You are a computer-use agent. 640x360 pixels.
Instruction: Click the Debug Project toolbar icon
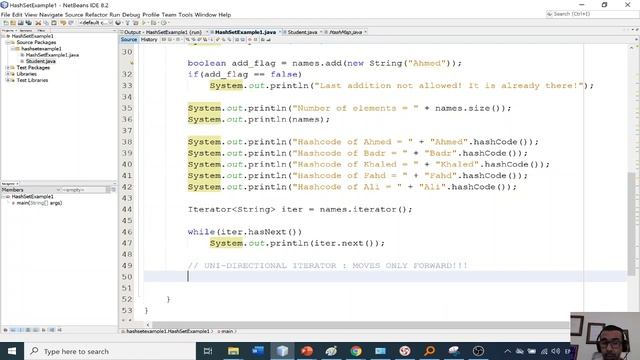coord(153,23)
